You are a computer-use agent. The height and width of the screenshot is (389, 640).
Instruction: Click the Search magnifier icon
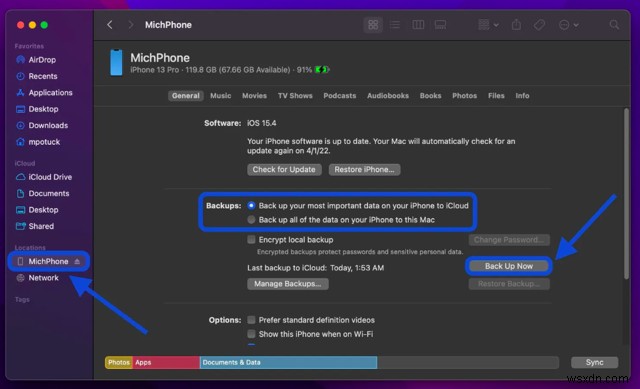(614, 25)
